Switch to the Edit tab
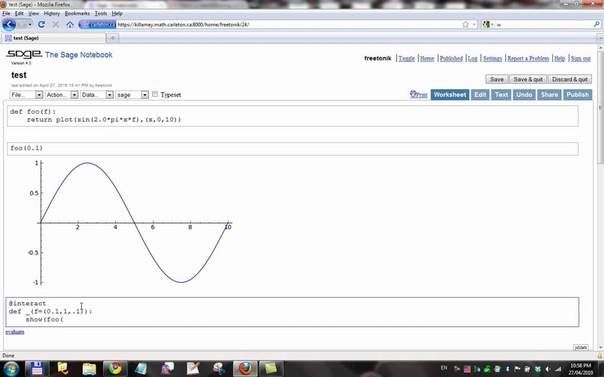This screenshot has width=604, height=377. click(480, 95)
